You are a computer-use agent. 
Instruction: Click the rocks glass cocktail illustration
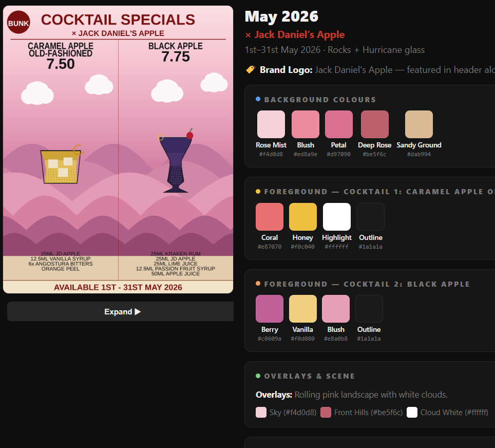(61, 165)
